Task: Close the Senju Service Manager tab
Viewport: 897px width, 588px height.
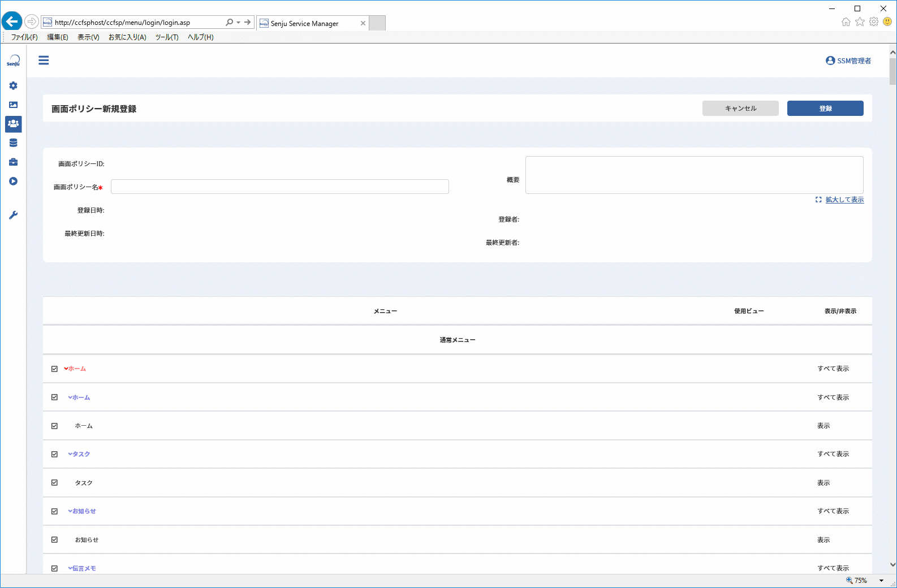Action: 363,23
